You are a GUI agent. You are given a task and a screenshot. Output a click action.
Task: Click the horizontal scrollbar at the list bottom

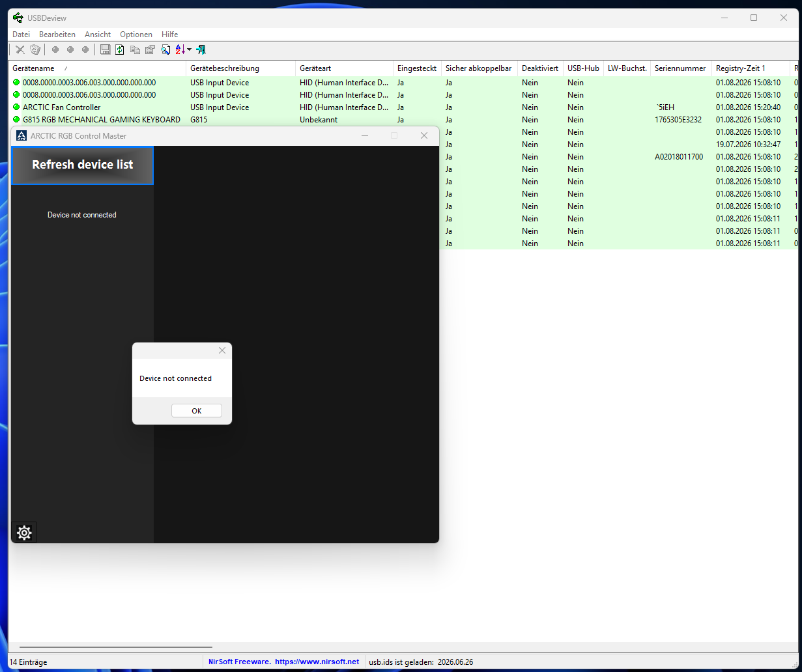click(116, 647)
